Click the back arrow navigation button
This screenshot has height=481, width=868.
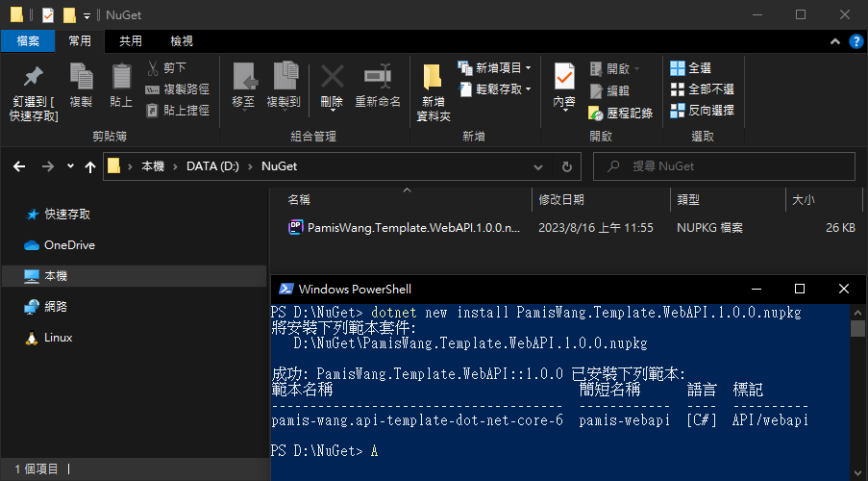pyautogui.click(x=19, y=166)
